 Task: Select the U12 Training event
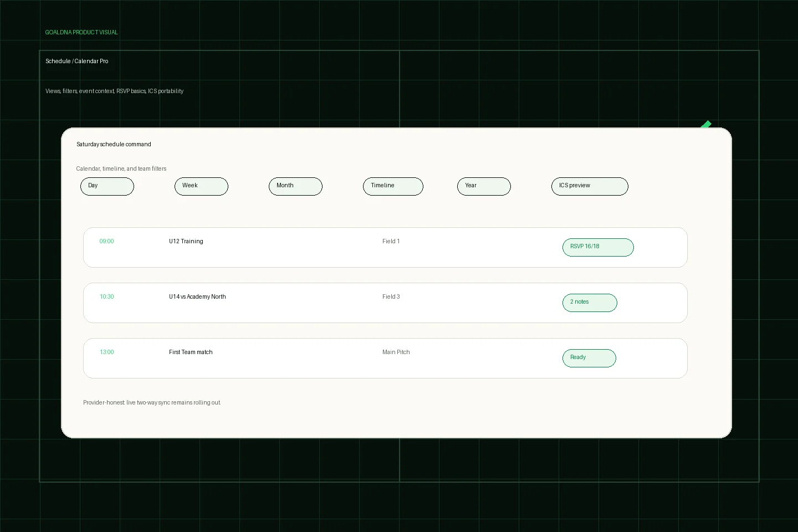click(385, 247)
